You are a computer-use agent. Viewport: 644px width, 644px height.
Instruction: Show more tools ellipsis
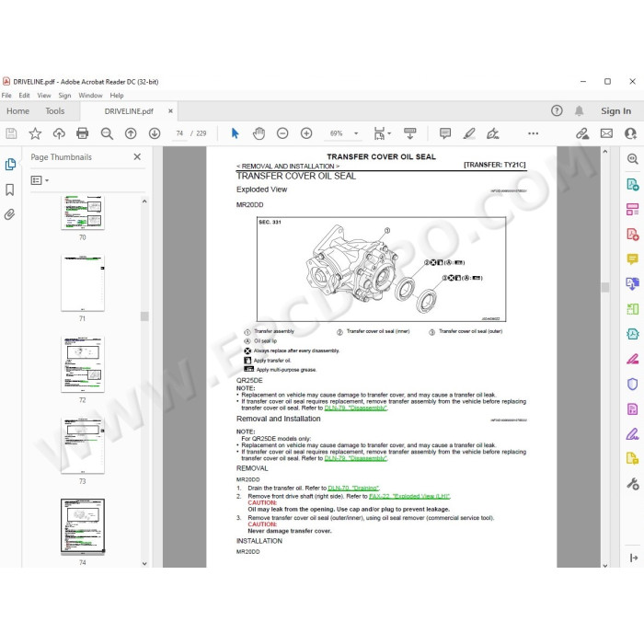[x=533, y=133]
